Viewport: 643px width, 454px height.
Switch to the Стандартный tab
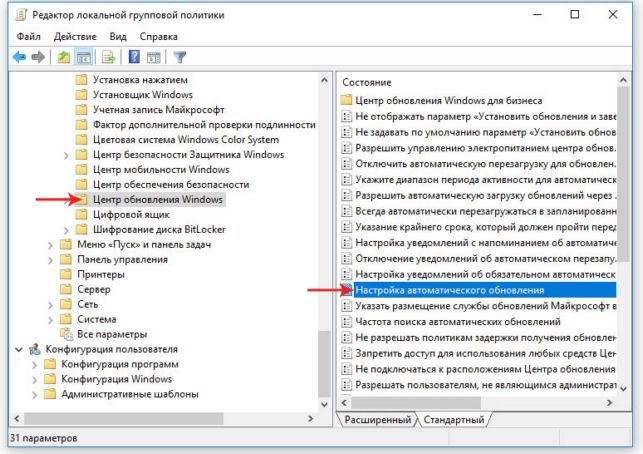click(454, 420)
